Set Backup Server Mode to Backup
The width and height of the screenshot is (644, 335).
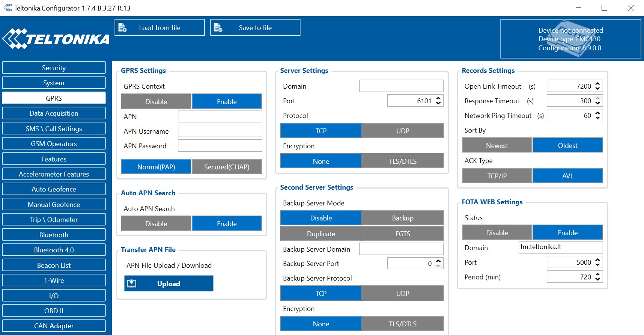pos(403,218)
